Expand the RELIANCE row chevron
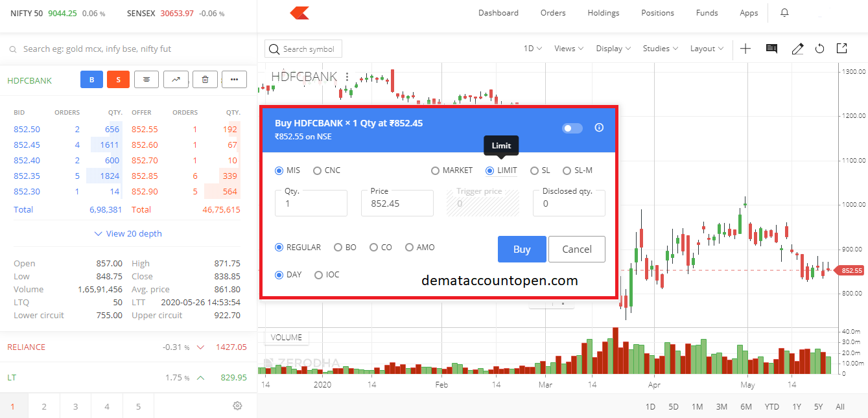 point(200,347)
